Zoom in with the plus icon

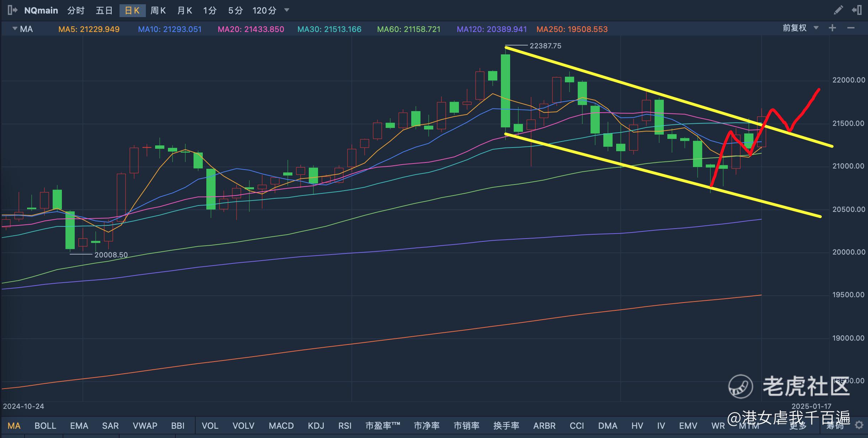tap(832, 28)
